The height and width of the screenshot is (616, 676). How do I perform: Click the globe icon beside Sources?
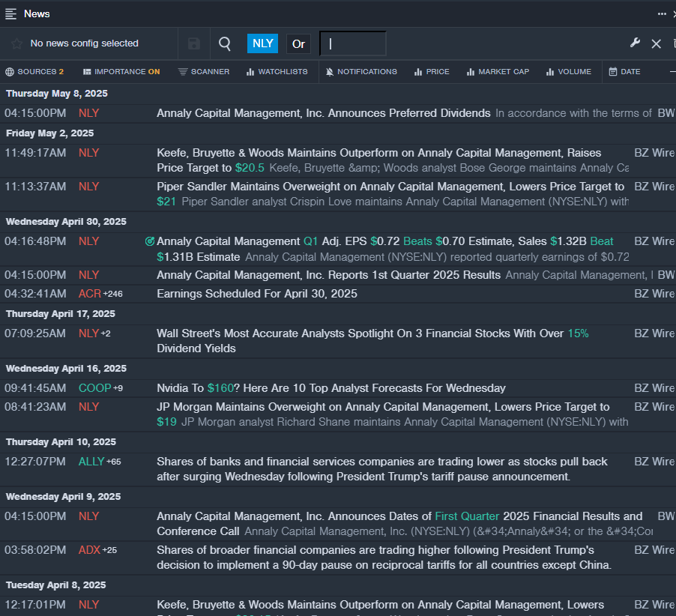tap(10, 72)
